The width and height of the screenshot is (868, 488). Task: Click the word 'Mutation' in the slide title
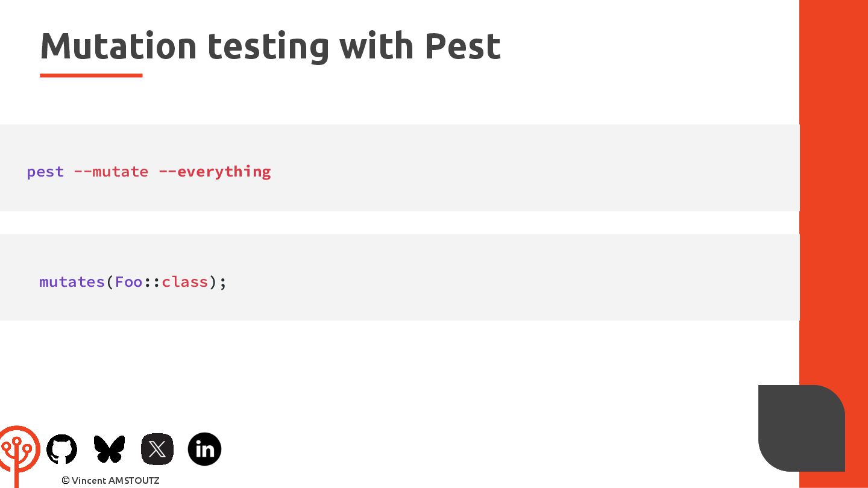click(x=119, y=46)
